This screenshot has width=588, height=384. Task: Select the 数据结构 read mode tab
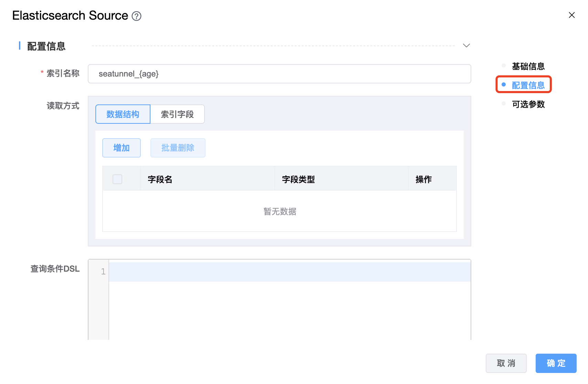coord(123,114)
